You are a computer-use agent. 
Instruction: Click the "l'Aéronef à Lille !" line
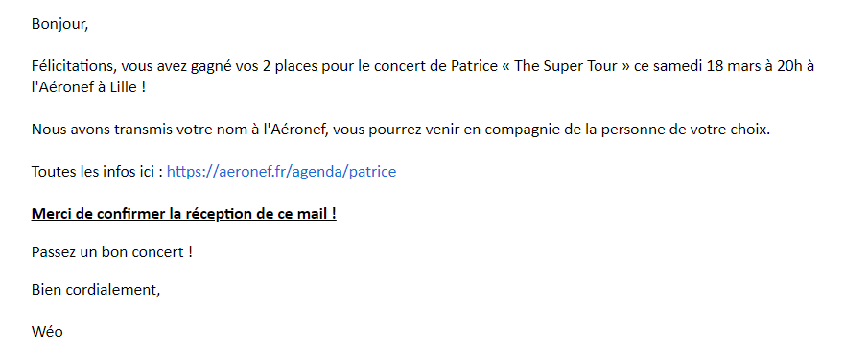point(88,87)
